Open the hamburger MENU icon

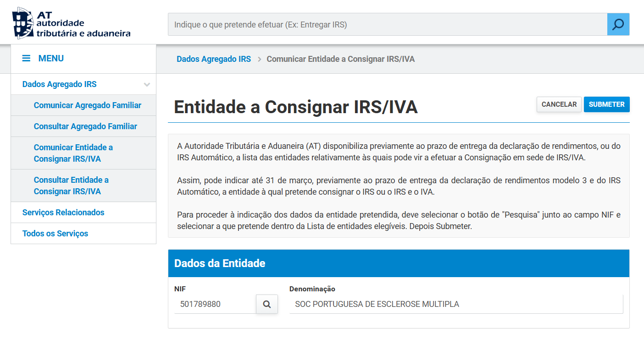[27, 59]
